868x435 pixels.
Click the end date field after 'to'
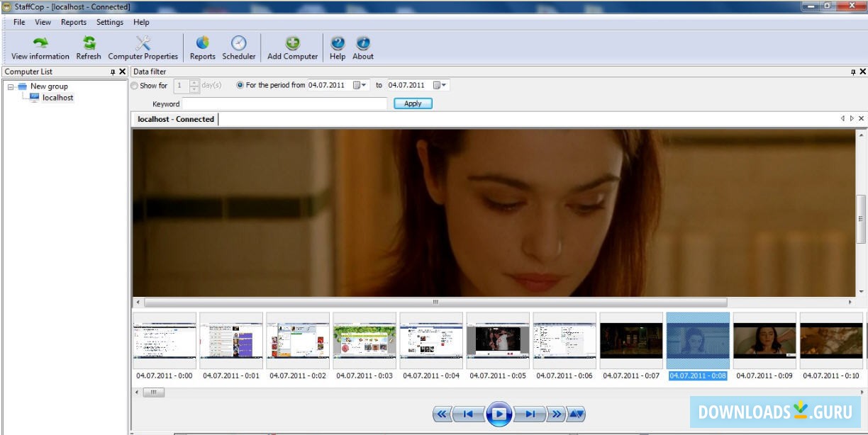408,85
